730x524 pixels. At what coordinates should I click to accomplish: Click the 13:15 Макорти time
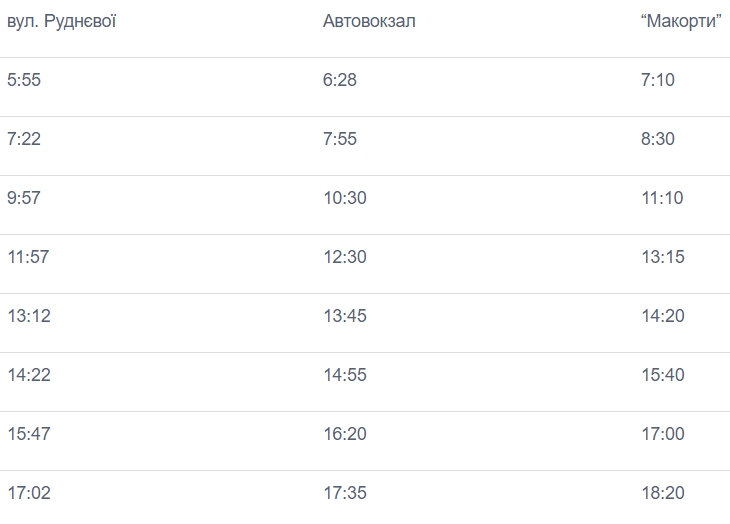click(663, 257)
